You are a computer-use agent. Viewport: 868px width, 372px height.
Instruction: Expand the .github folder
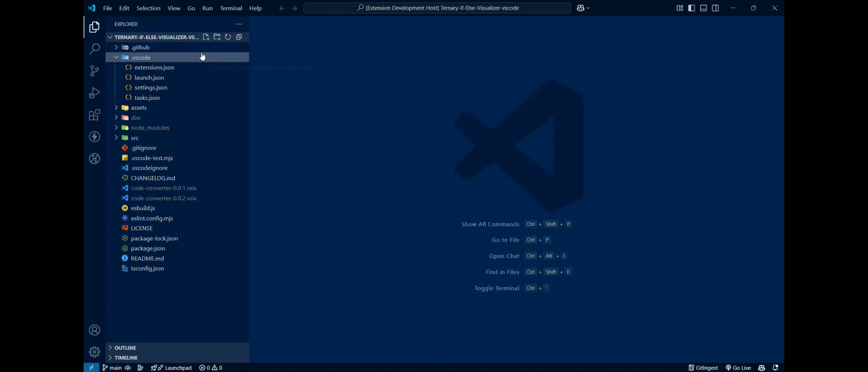(x=177, y=47)
